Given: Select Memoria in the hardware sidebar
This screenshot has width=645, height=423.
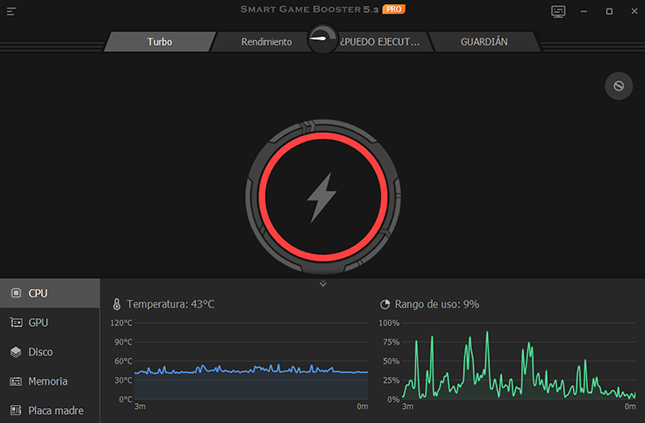Looking at the screenshot, I should click(x=50, y=381).
